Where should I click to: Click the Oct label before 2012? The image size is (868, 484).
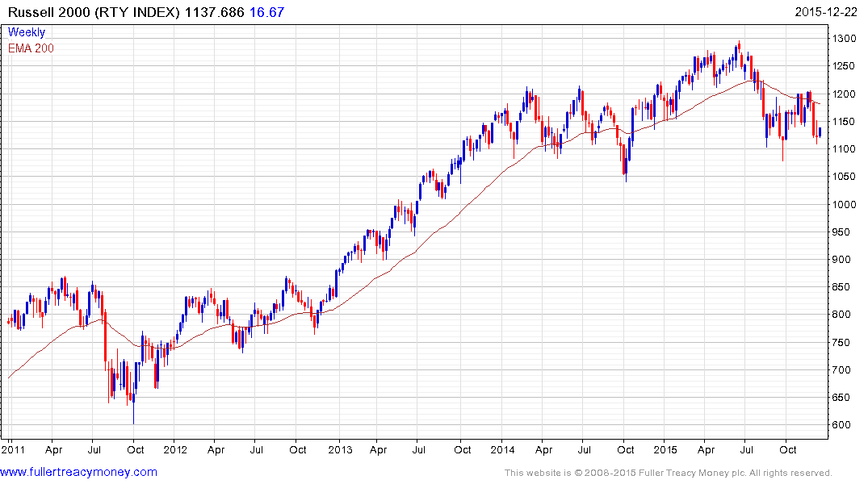point(136,449)
